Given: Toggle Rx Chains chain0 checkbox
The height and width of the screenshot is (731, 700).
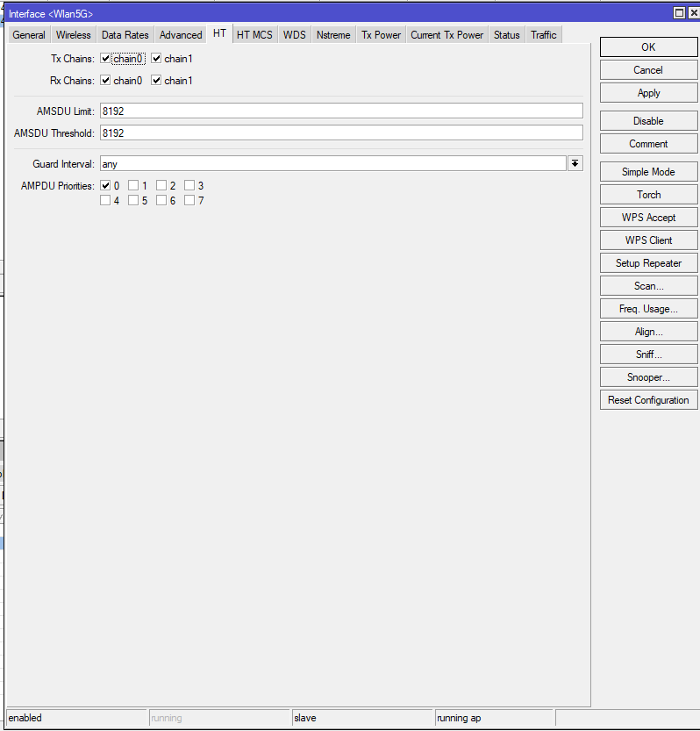Looking at the screenshot, I should click(x=105, y=81).
